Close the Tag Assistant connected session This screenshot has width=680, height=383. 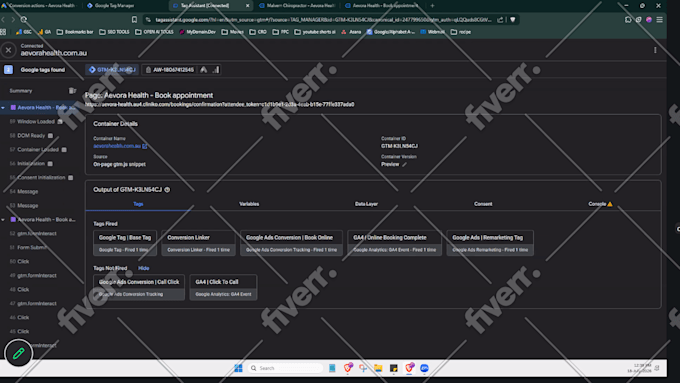[x=8, y=50]
